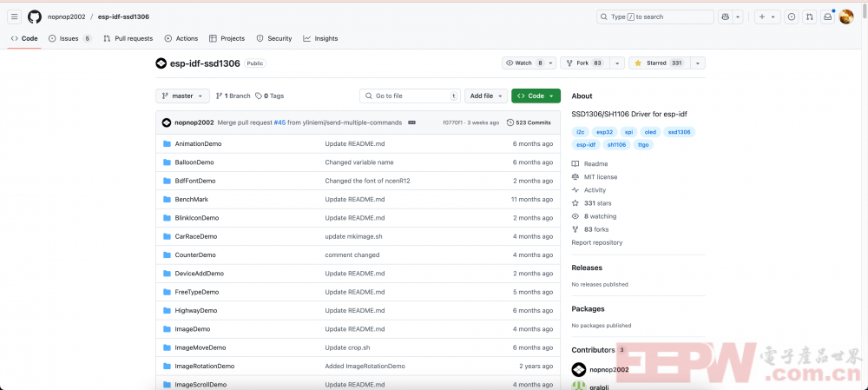Open the BdfFontDemo folder
The width and height of the screenshot is (868, 390).
(195, 181)
